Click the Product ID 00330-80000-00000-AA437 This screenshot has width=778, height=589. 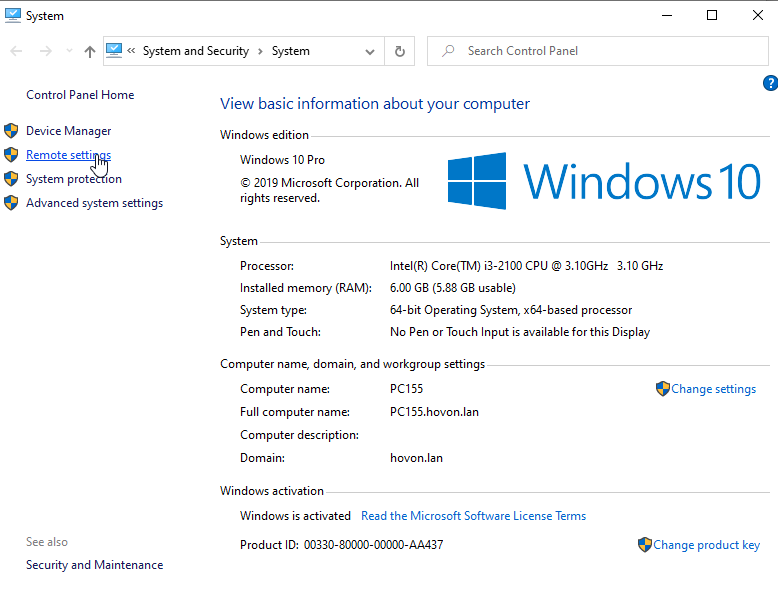point(341,545)
